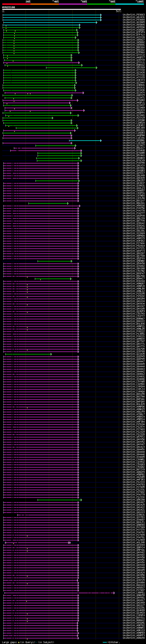Open hit UniRef100_B7G4U8
The height and width of the screenshot is (644, 146).
click(x=134, y=151)
